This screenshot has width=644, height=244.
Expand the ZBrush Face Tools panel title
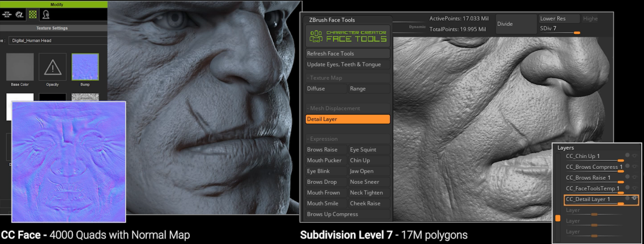pos(332,20)
